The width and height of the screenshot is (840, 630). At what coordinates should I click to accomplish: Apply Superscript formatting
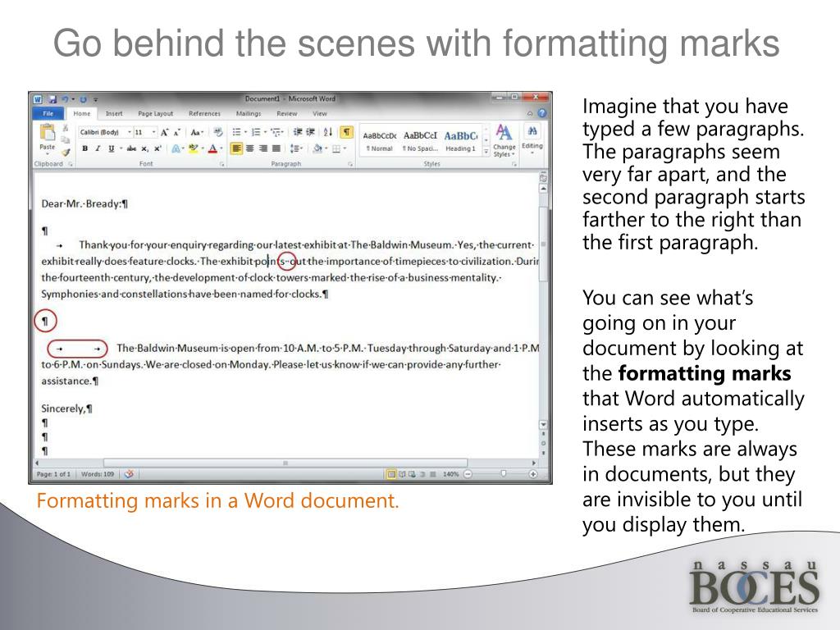(x=157, y=148)
